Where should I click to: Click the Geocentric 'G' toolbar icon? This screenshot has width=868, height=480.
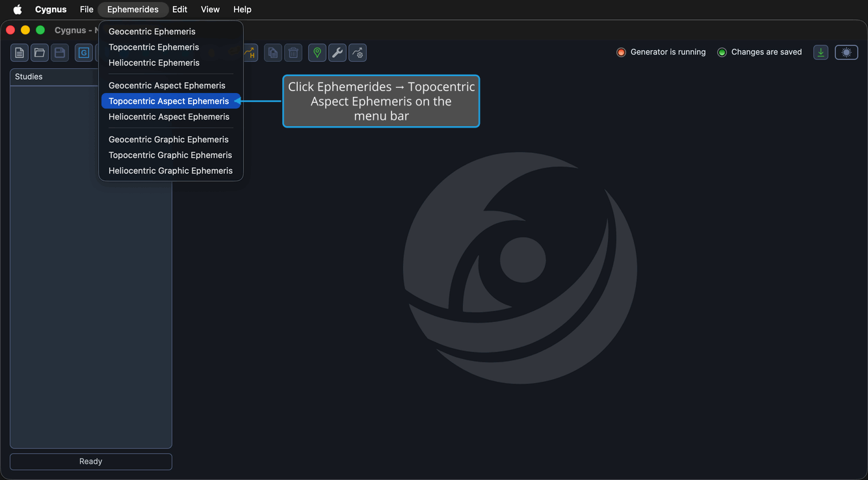tap(84, 53)
